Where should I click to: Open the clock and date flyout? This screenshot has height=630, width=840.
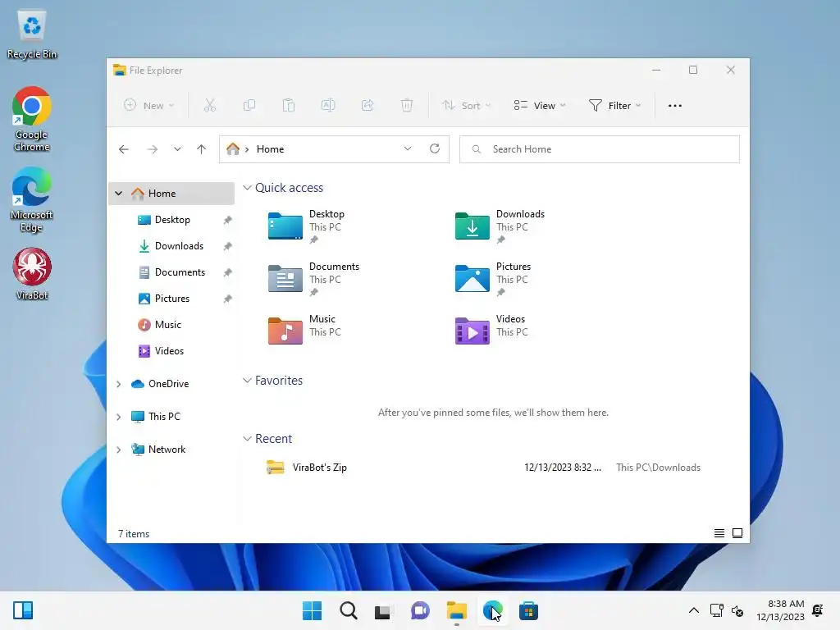point(780,610)
